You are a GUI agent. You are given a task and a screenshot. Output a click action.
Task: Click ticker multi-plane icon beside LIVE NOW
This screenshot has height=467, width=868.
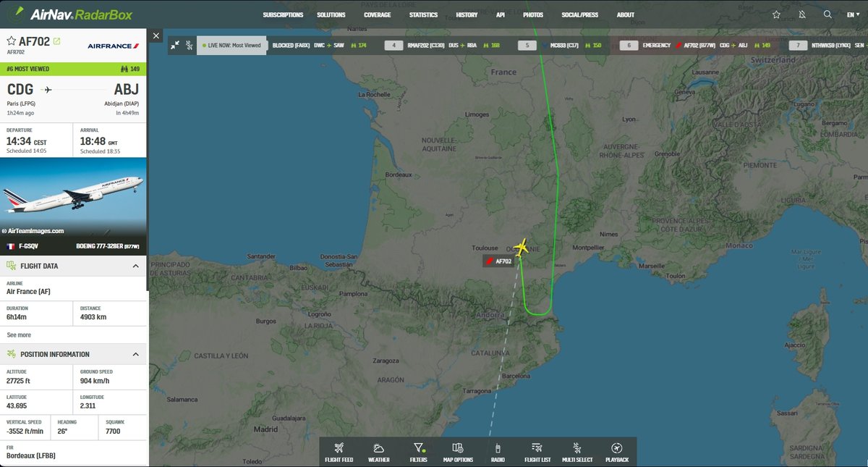tap(189, 45)
